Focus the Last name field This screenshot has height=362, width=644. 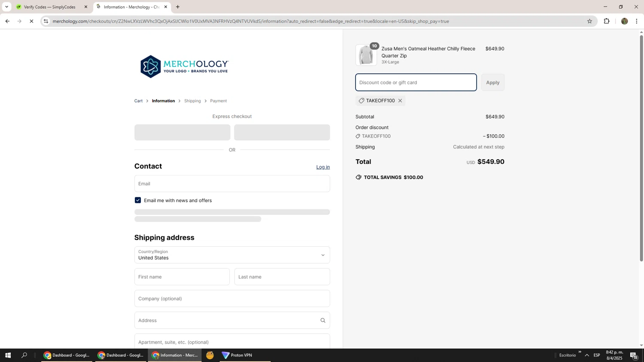282,277
